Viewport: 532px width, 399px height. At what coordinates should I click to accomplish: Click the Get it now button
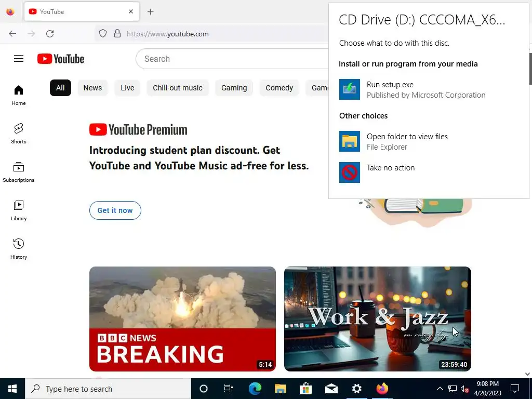pos(115,210)
